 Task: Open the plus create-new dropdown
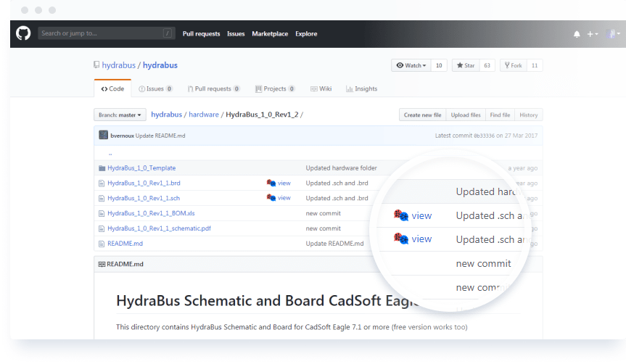click(593, 34)
